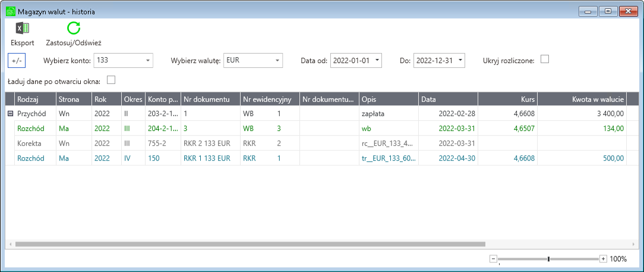Image resolution: width=644 pixels, height=272 pixels.
Task: Collapse the Przychód row tree expander
Action: point(10,113)
